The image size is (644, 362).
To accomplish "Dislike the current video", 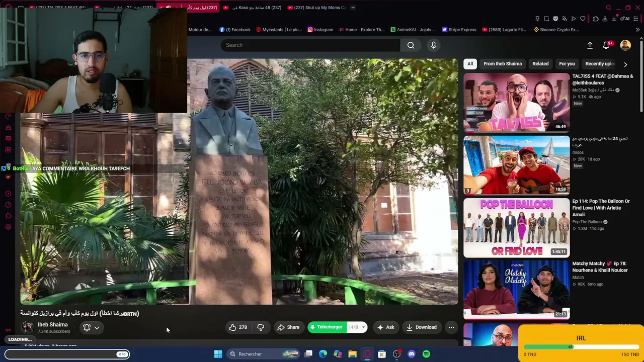I will [x=261, y=327].
